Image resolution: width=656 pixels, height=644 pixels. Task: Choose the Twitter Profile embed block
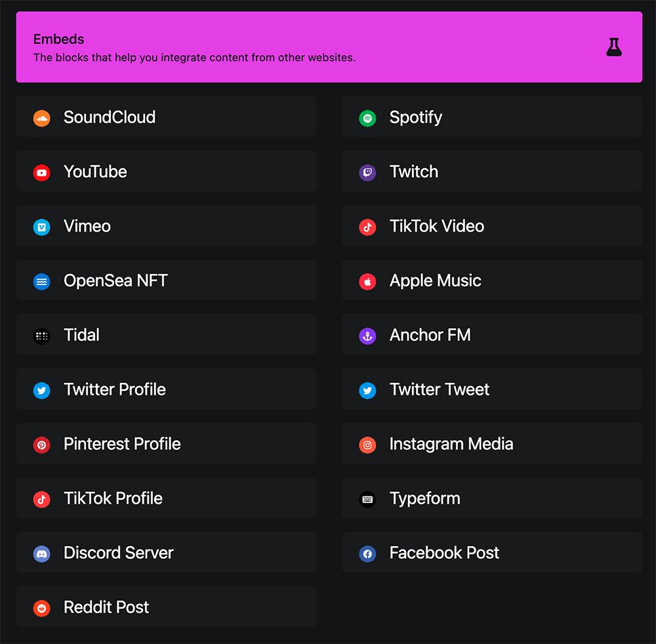tap(166, 390)
